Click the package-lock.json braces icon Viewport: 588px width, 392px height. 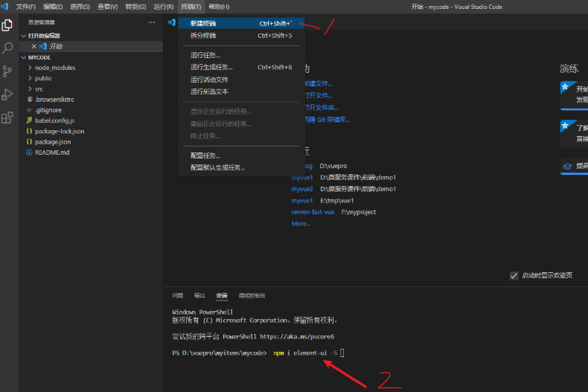pos(29,131)
